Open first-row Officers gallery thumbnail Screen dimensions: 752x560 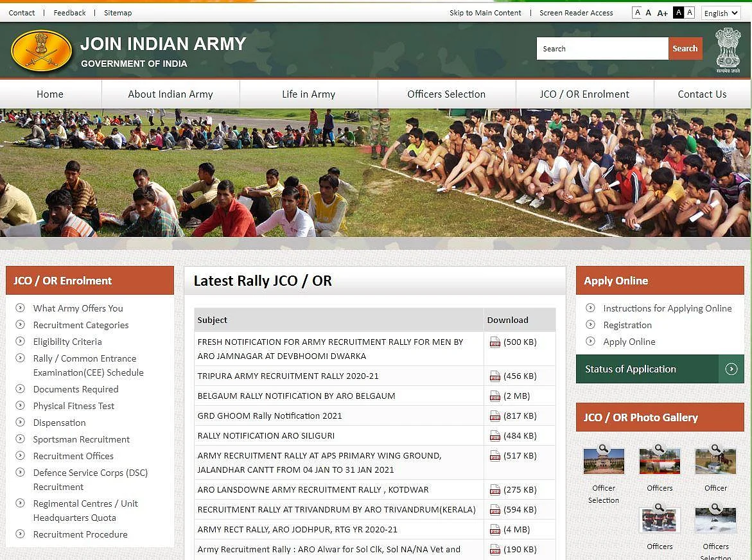coord(660,460)
